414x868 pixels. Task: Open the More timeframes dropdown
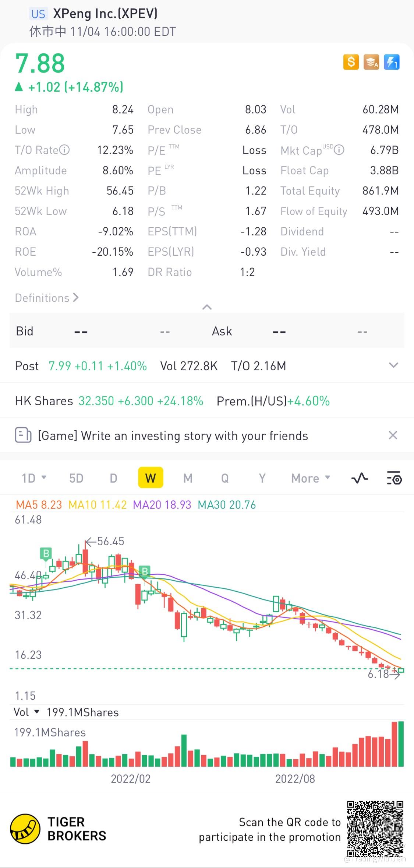click(x=311, y=478)
